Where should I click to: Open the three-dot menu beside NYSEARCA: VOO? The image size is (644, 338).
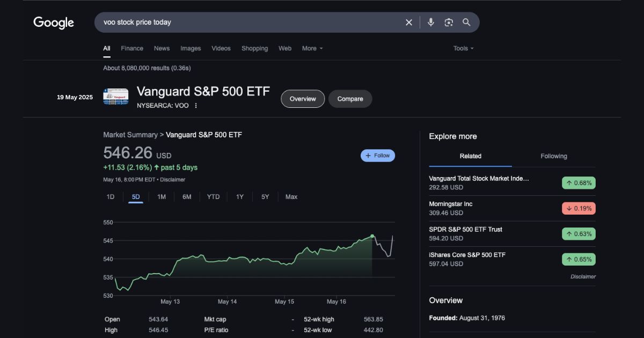[195, 106]
